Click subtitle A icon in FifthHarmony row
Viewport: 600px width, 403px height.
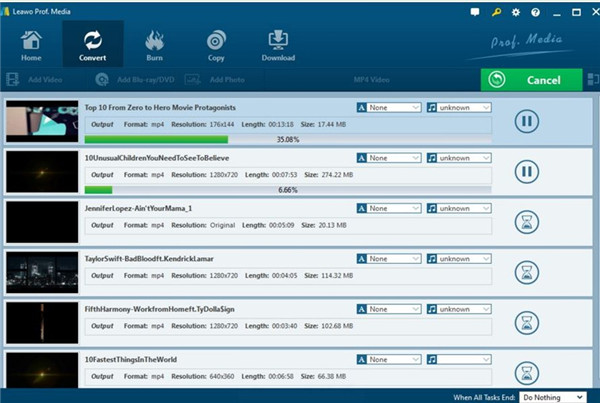click(362, 309)
